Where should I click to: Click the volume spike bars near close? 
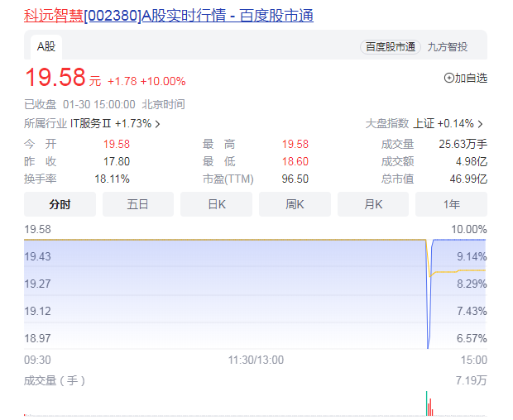point(429,403)
